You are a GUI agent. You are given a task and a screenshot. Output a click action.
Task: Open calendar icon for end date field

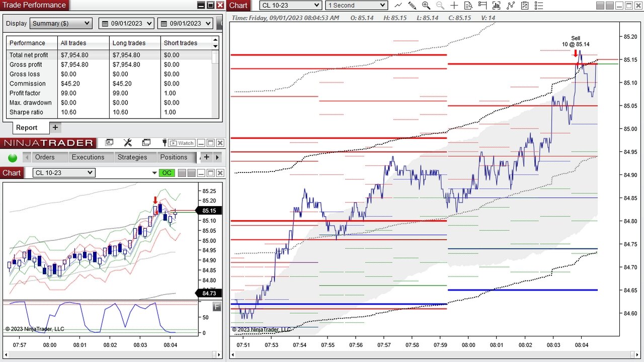(164, 24)
